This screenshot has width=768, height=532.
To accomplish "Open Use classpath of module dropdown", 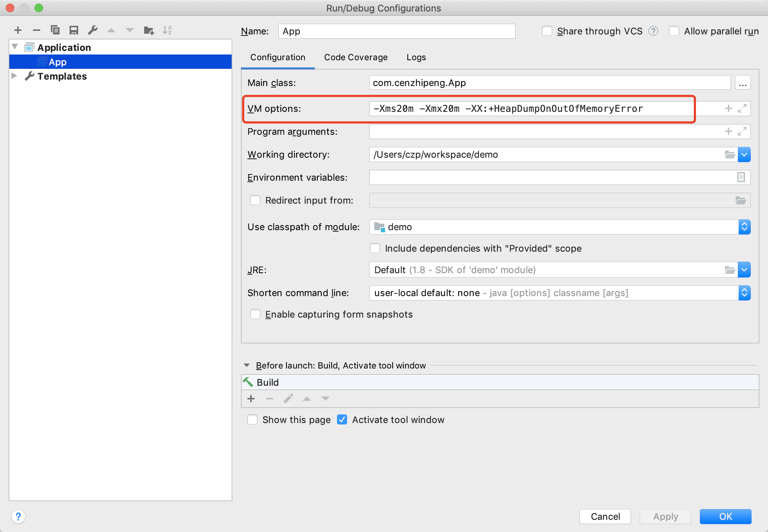I will (744, 227).
